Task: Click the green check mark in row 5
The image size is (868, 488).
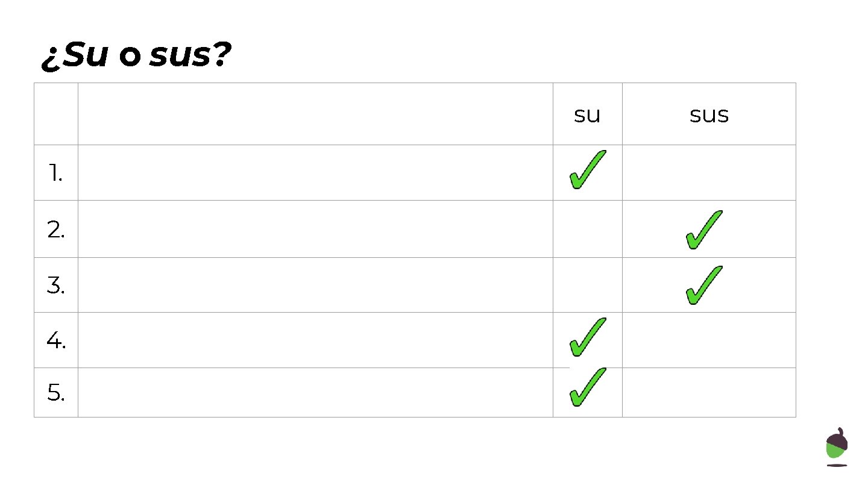Action: point(587,387)
